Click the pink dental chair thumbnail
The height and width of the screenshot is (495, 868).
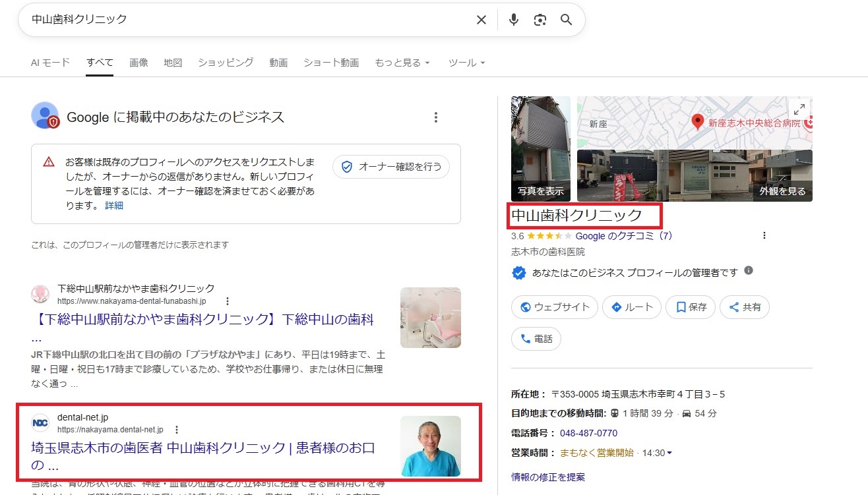(431, 318)
